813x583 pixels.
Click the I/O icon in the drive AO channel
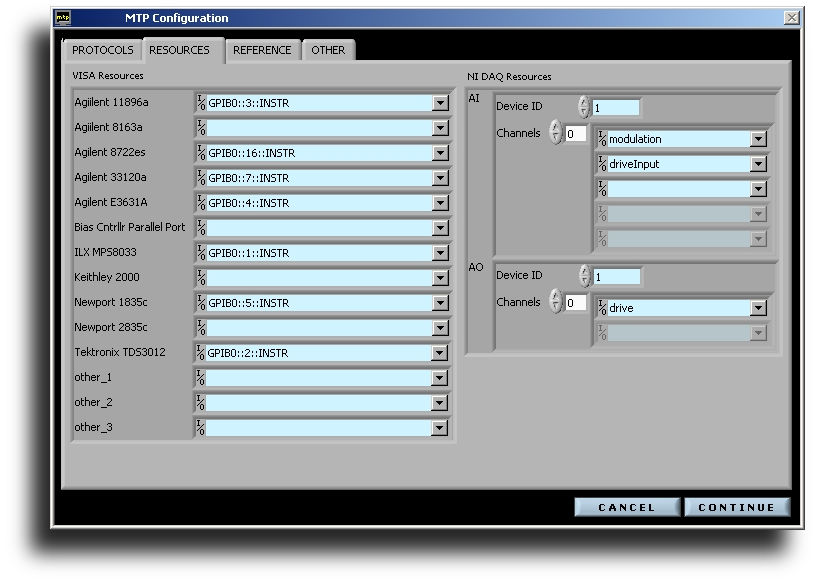(x=602, y=309)
